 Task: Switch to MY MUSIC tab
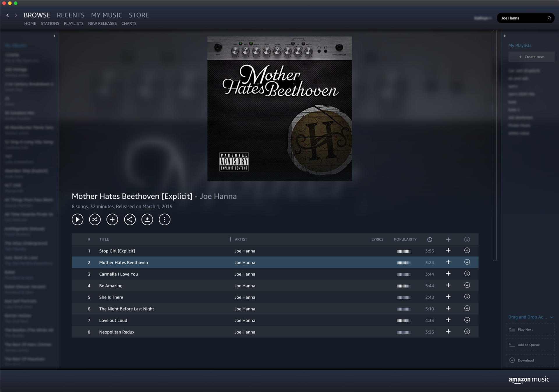pos(107,15)
